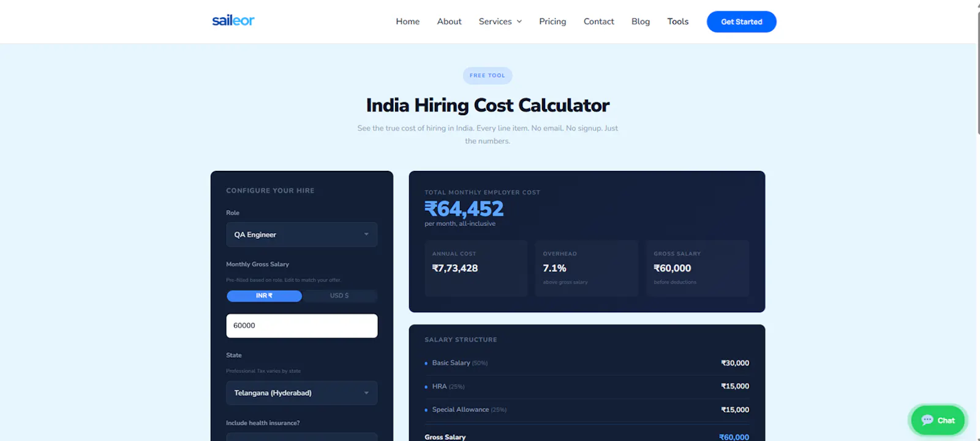The width and height of the screenshot is (980, 441).
Task: Open the Pricing page
Action: [x=552, y=21]
